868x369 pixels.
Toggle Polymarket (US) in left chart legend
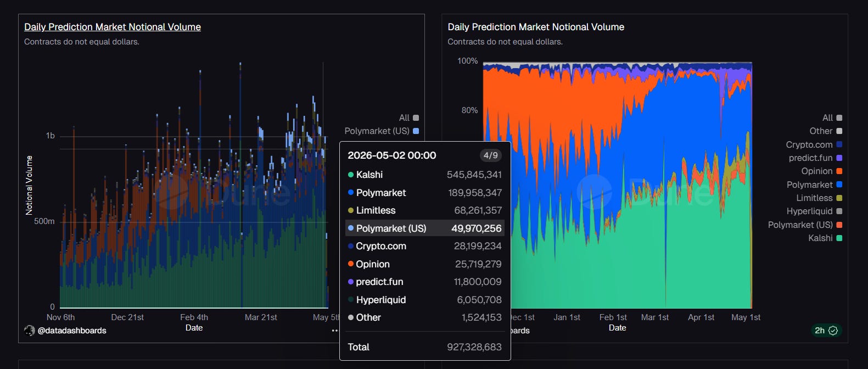[382, 131]
